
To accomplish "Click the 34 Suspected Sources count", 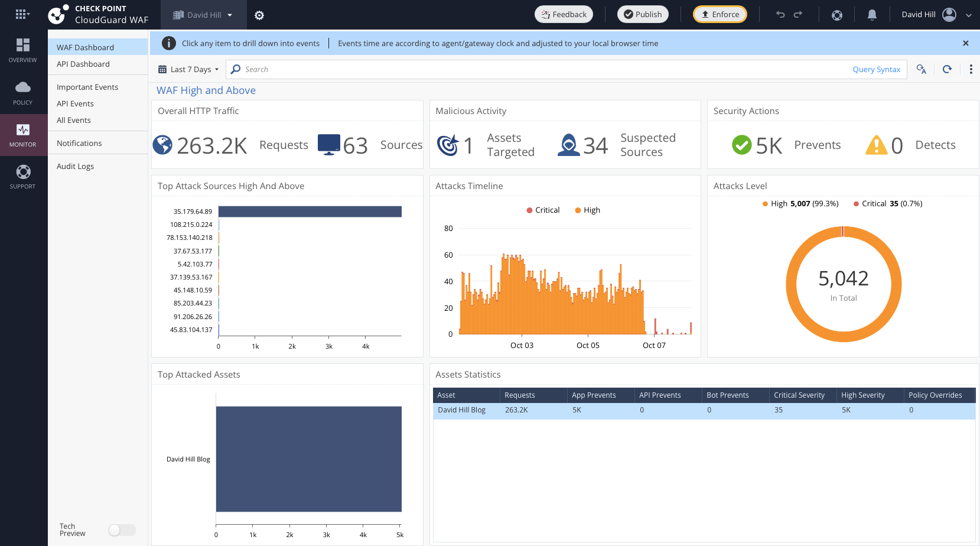I will (595, 146).
